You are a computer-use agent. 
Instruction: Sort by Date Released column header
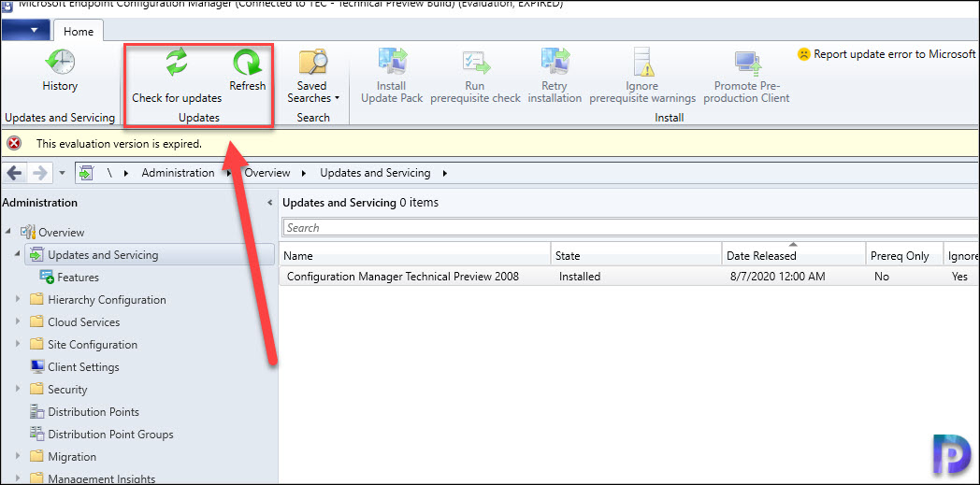(794, 256)
